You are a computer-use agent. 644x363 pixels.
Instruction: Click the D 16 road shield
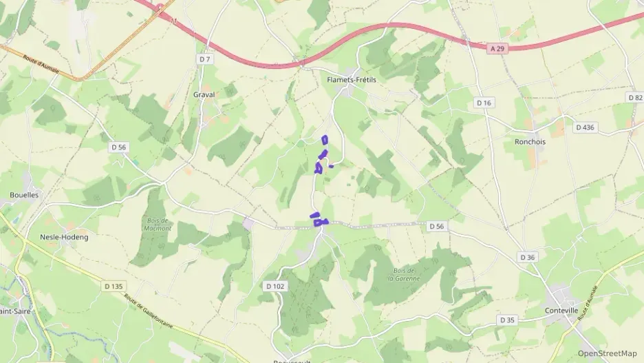click(484, 103)
